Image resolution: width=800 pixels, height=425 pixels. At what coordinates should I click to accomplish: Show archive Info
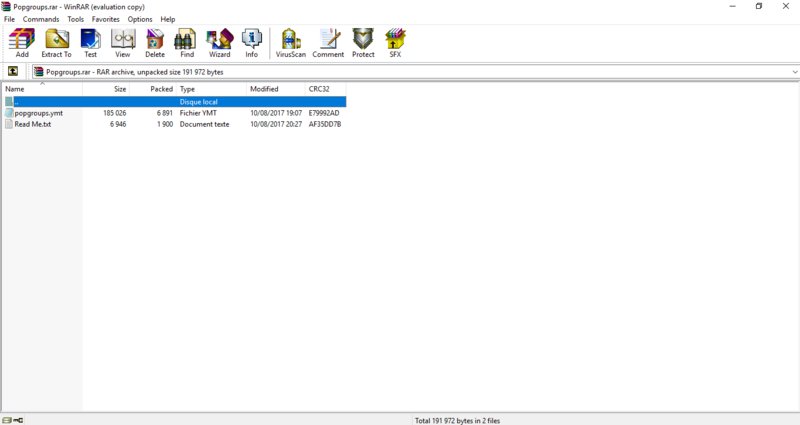coord(251,42)
